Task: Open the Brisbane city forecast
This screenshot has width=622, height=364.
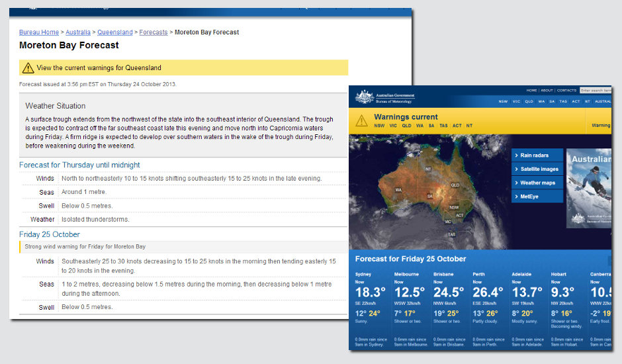Action: point(443,274)
